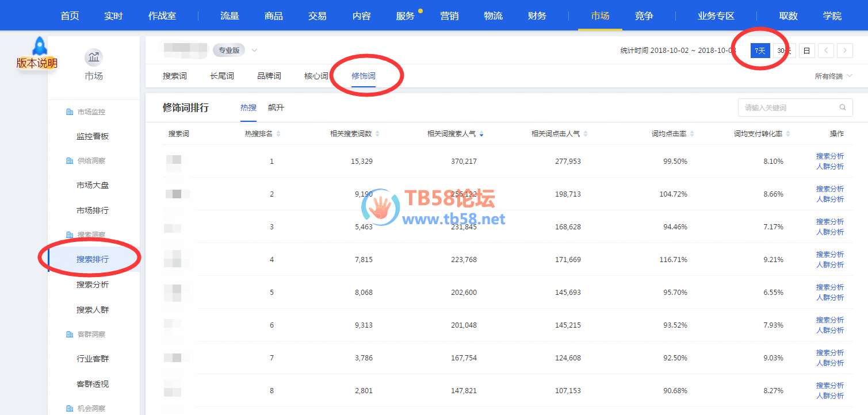Click the search magnifier icon in keyword box

click(x=843, y=107)
